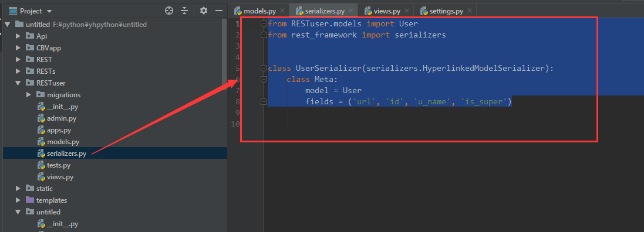Expand the templates folder
This screenshot has width=644, height=232.
pos(18,200)
